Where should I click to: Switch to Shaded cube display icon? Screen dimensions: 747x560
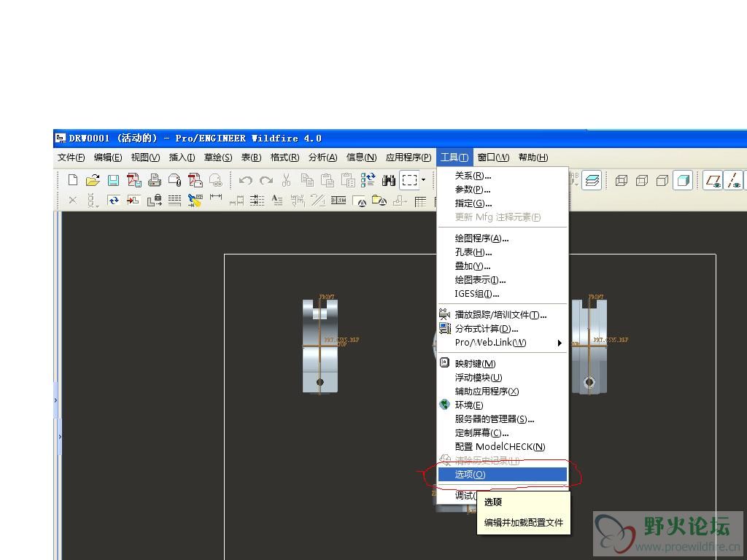click(x=683, y=181)
